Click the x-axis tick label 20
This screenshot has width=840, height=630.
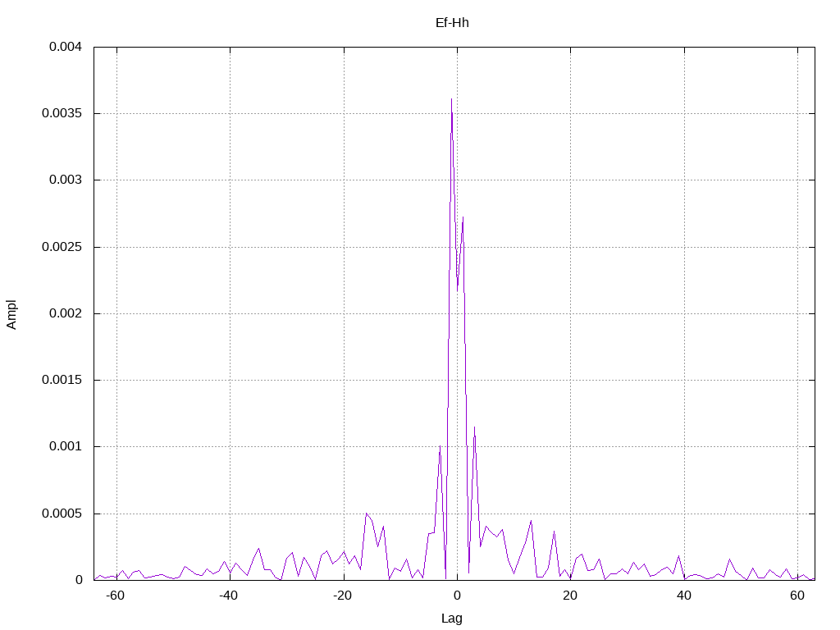pos(570,596)
